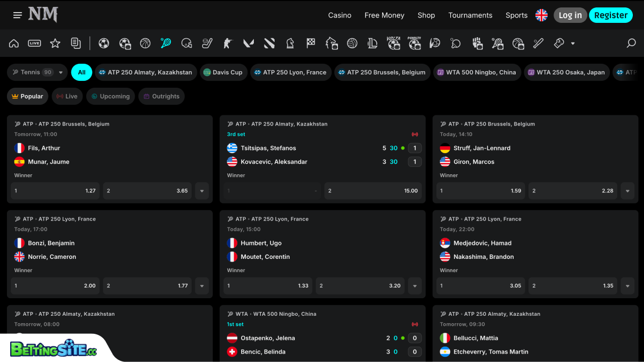Select the soccer ball sport icon
This screenshot has height=362, width=644.
tap(104, 44)
